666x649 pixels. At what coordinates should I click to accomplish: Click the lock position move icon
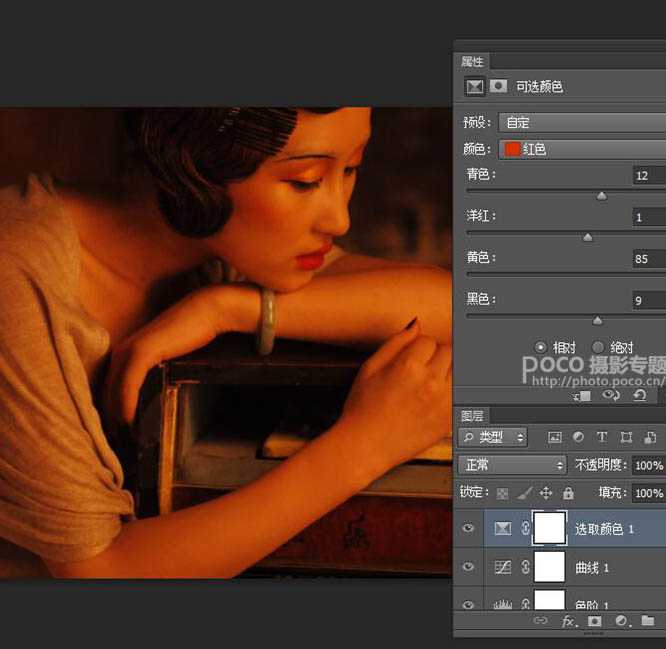coord(546,493)
